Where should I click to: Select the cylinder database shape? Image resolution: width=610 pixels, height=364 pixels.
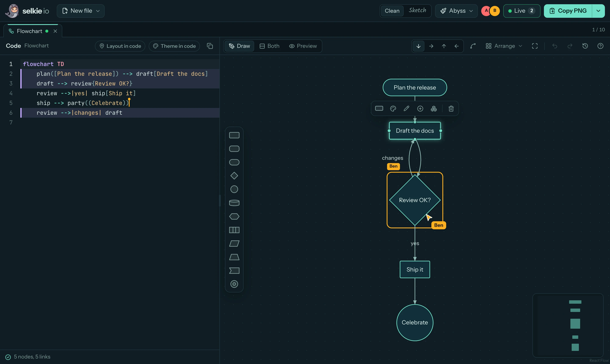point(234,203)
